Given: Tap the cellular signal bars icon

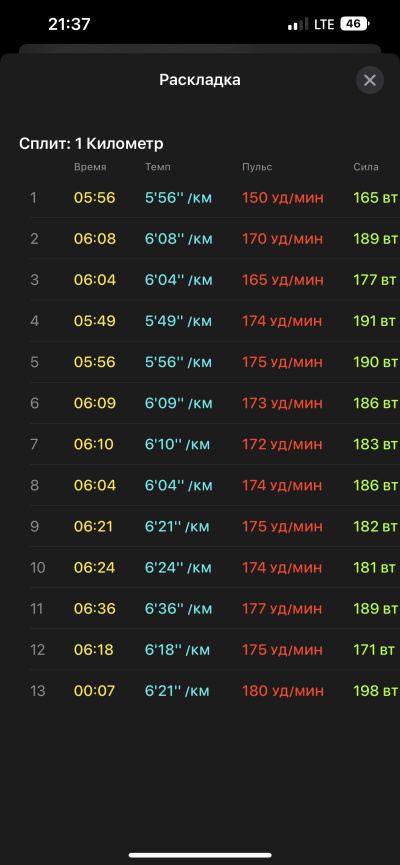Looking at the screenshot, I should pyautogui.click(x=298, y=24).
